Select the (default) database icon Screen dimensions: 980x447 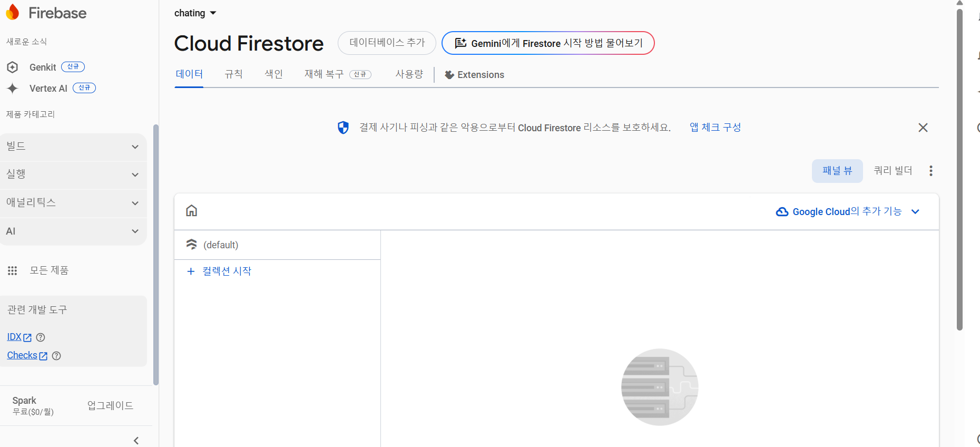[192, 245]
